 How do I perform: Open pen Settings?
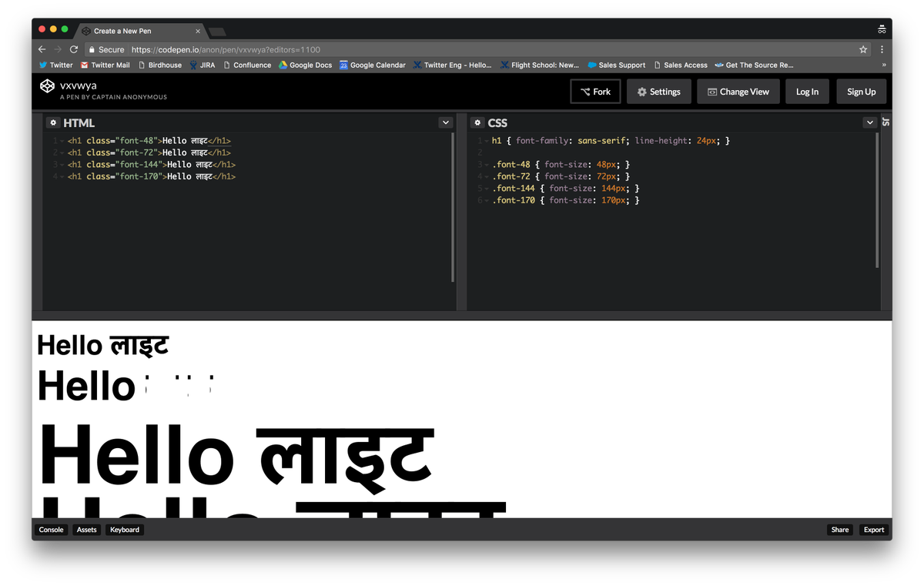pyautogui.click(x=658, y=92)
